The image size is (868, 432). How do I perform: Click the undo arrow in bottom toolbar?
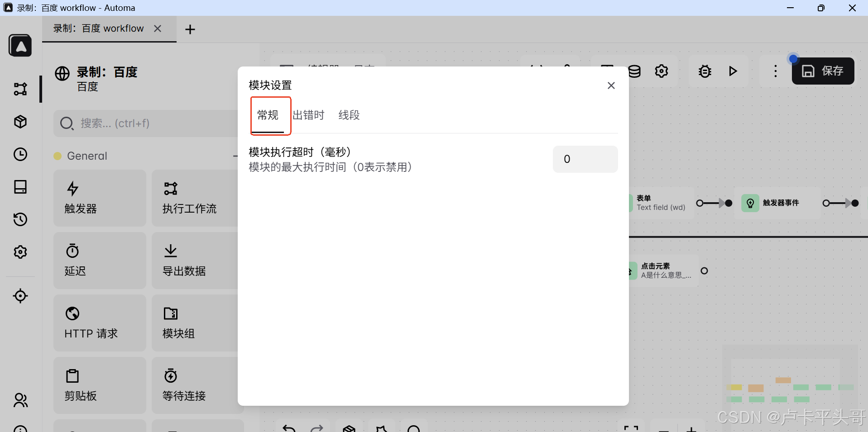tap(289, 428)
